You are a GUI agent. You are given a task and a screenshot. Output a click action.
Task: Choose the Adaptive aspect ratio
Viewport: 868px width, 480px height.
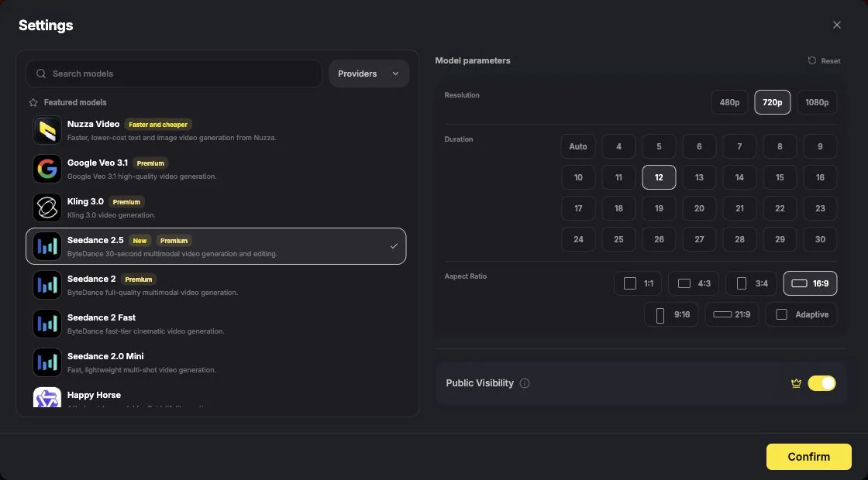pos(801,314)
